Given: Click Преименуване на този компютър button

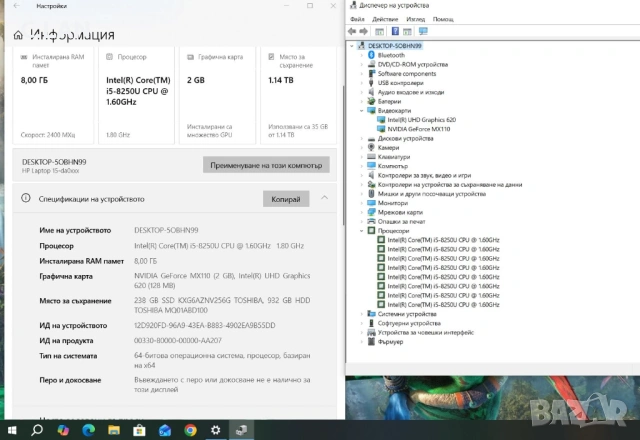Looking at the screenshot, I should 266,165.
